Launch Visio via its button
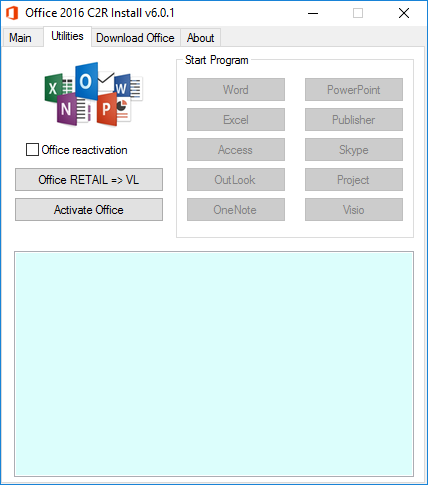428x485 pixels. click(x=354, y=210)
